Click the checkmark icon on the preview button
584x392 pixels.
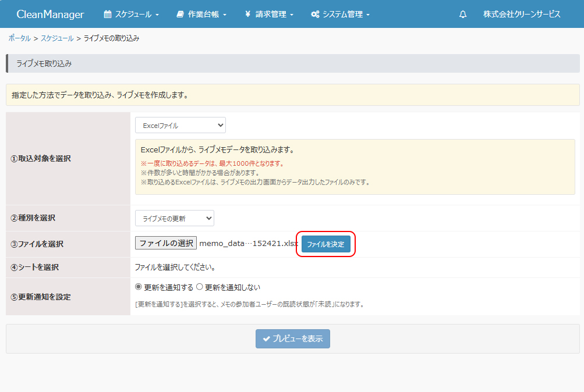tap(267, 338)
